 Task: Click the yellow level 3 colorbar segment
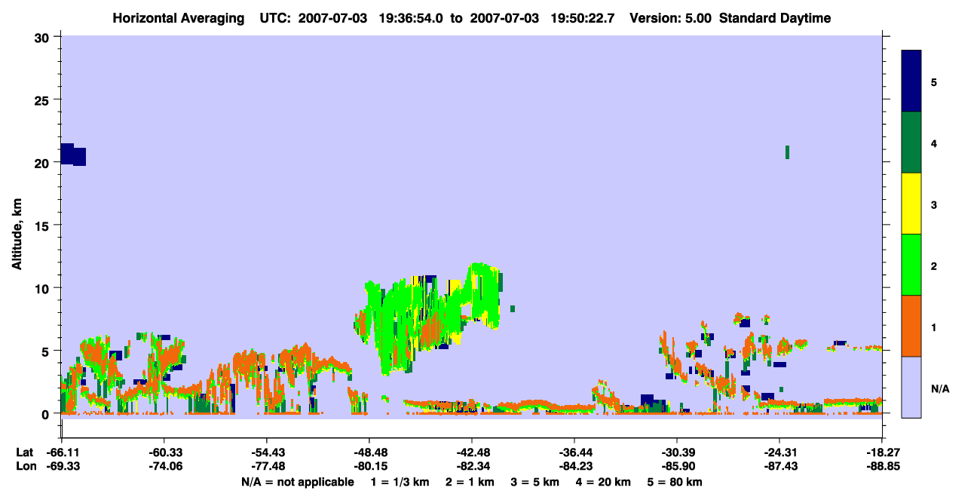click(x=911, y=204)
